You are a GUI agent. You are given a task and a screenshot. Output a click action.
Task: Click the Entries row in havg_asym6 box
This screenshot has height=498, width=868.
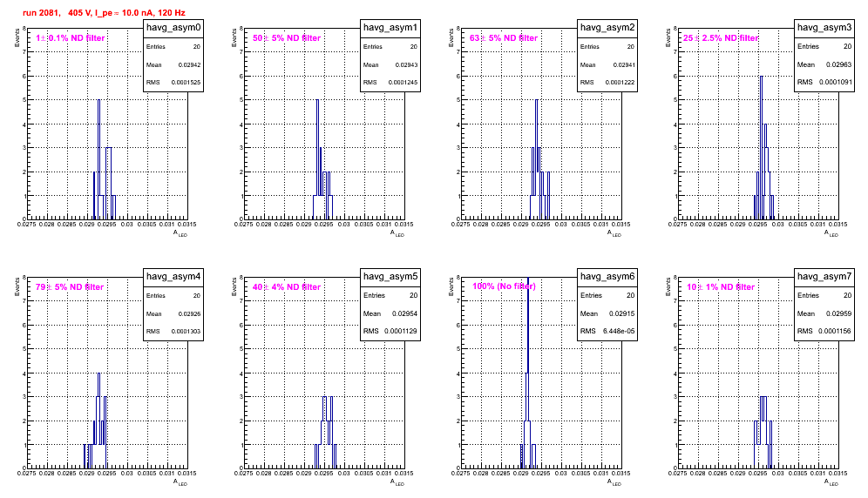point(607,295)
